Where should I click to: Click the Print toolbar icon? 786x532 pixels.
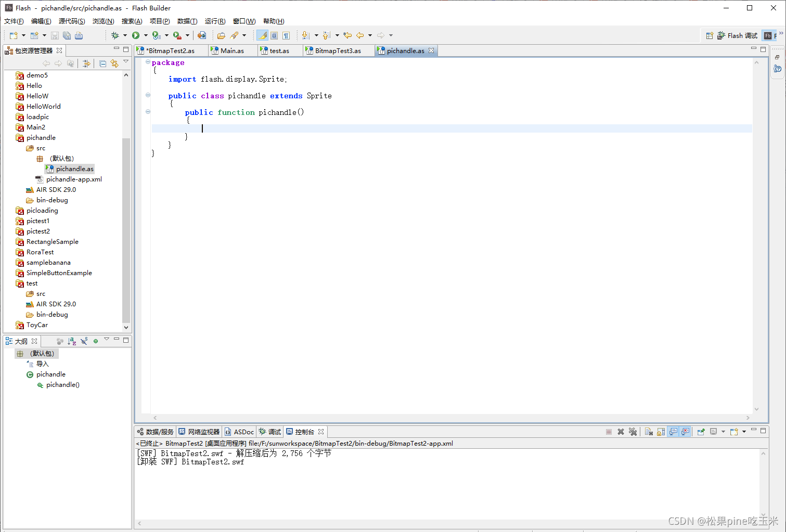coord(79,35)
